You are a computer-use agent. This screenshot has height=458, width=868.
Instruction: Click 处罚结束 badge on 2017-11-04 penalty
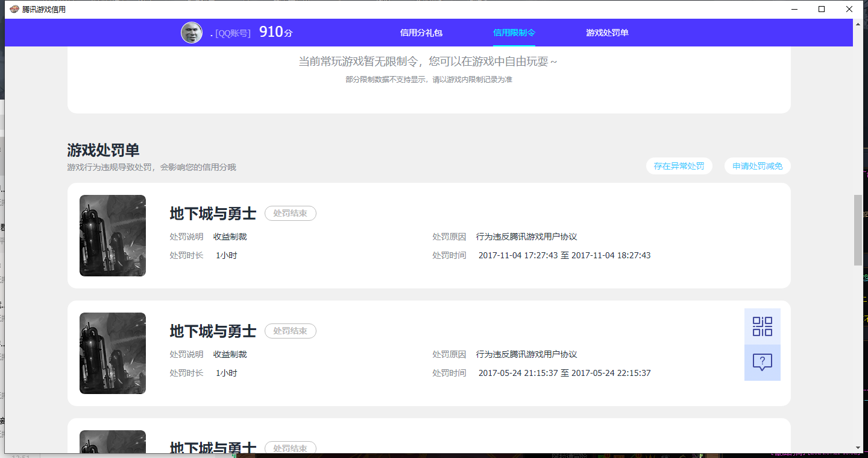pos(291,213)
